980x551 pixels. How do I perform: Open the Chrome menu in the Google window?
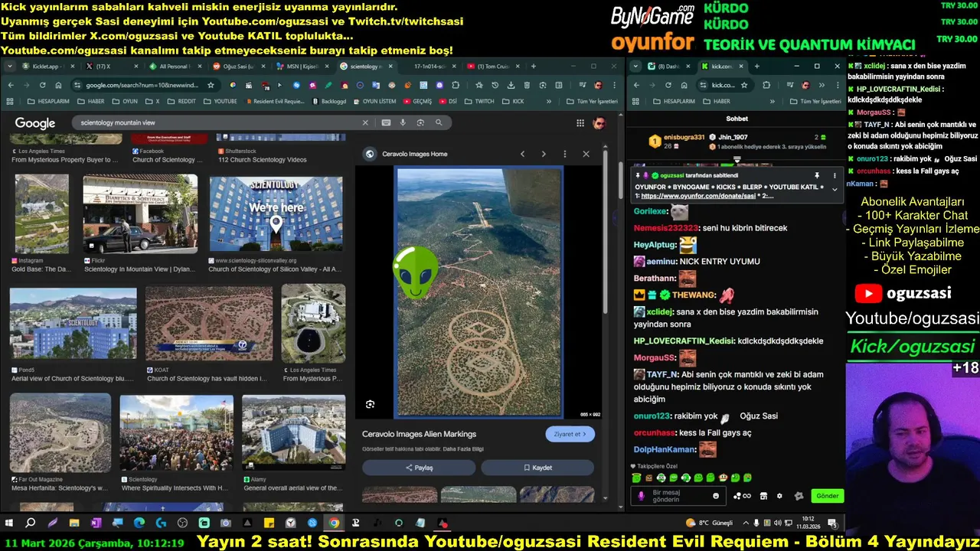613,85
